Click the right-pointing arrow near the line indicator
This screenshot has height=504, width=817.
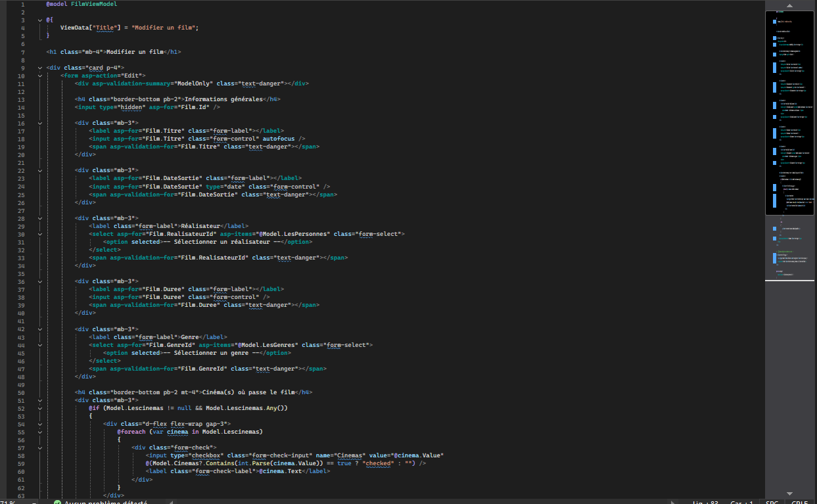tap(672, 501)
